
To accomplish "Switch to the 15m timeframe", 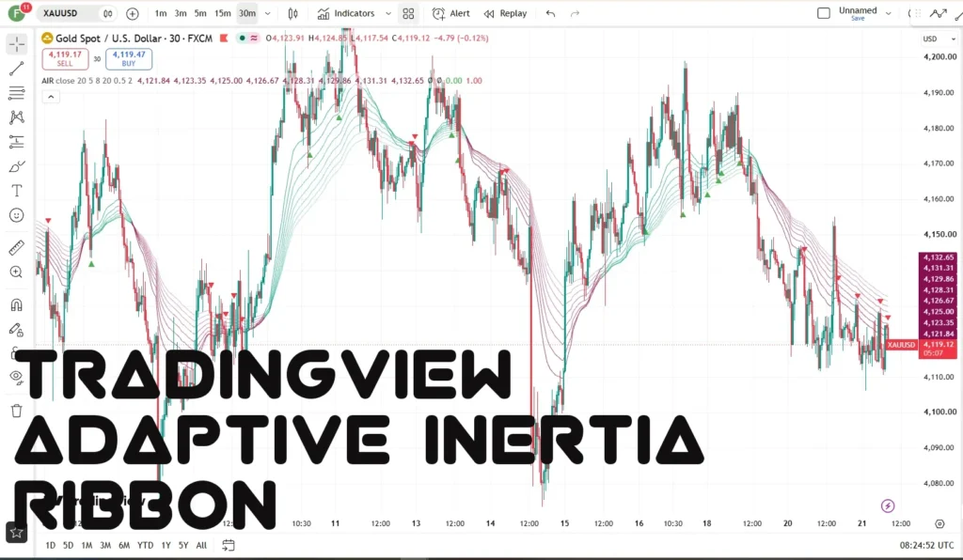I will coord(222,13).
